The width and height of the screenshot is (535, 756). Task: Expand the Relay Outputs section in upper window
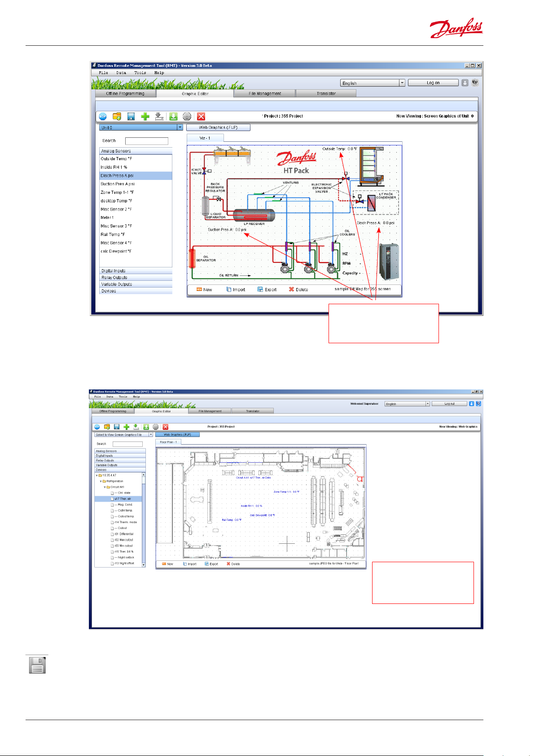136,278
